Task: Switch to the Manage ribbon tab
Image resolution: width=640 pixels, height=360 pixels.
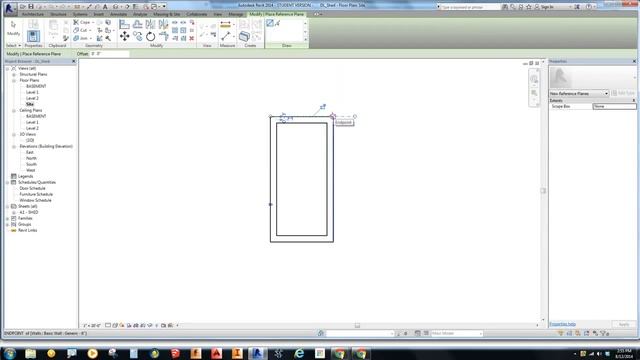Action: point(236,14)
